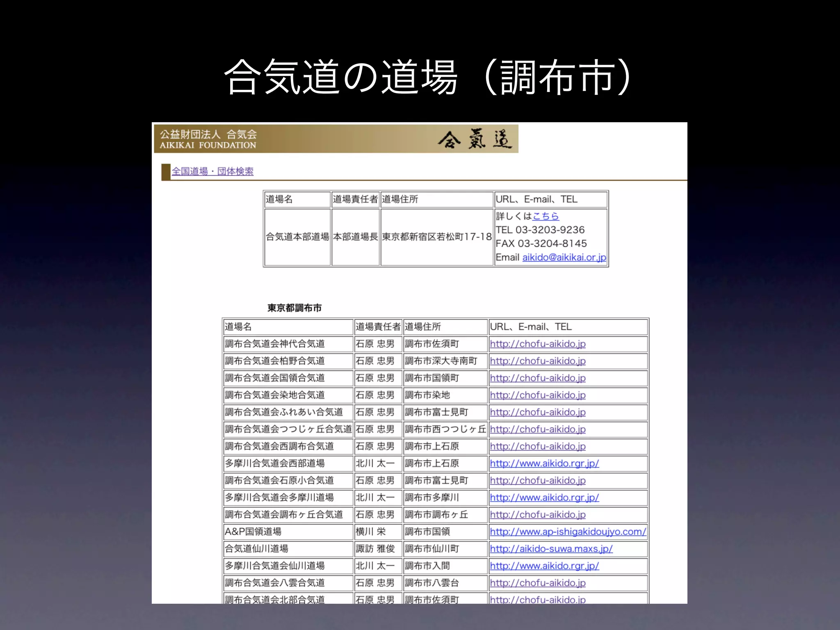840x630 pixels.
Task: Open the chofu-aikido.jp link for 石原小合気道
Action: [x=538, y=481]
